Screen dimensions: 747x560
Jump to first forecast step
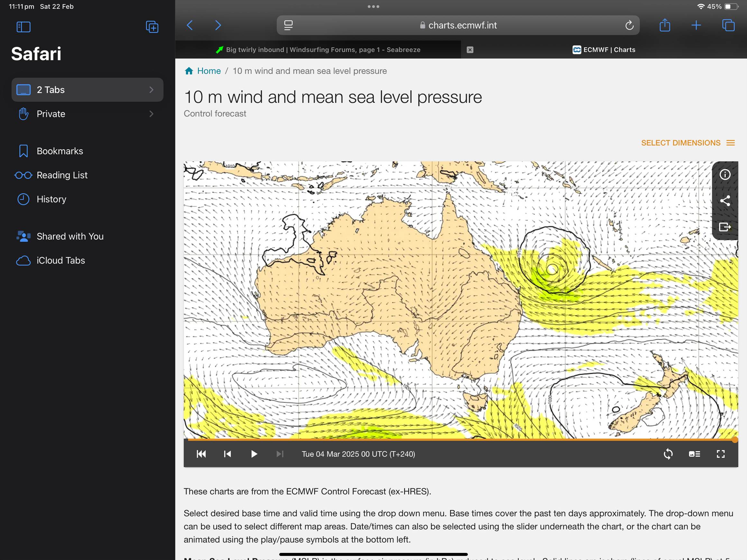tap(201, 454)
